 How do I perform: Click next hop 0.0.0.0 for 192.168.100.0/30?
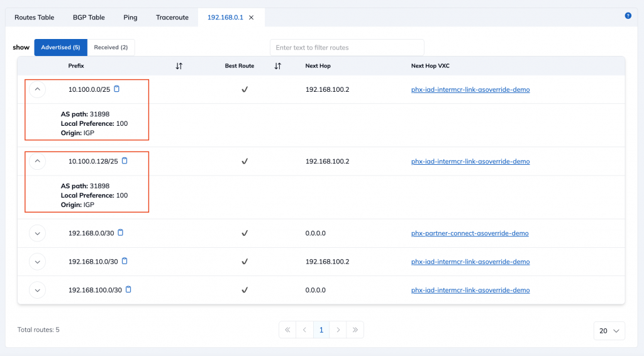point(316,290)
